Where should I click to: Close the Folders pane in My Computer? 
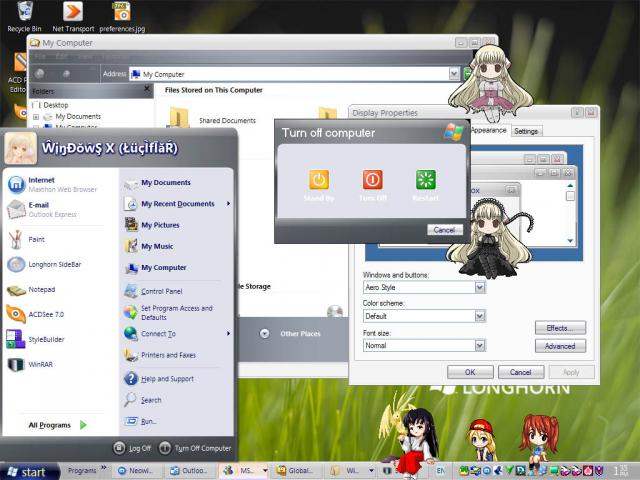[147, 89]
